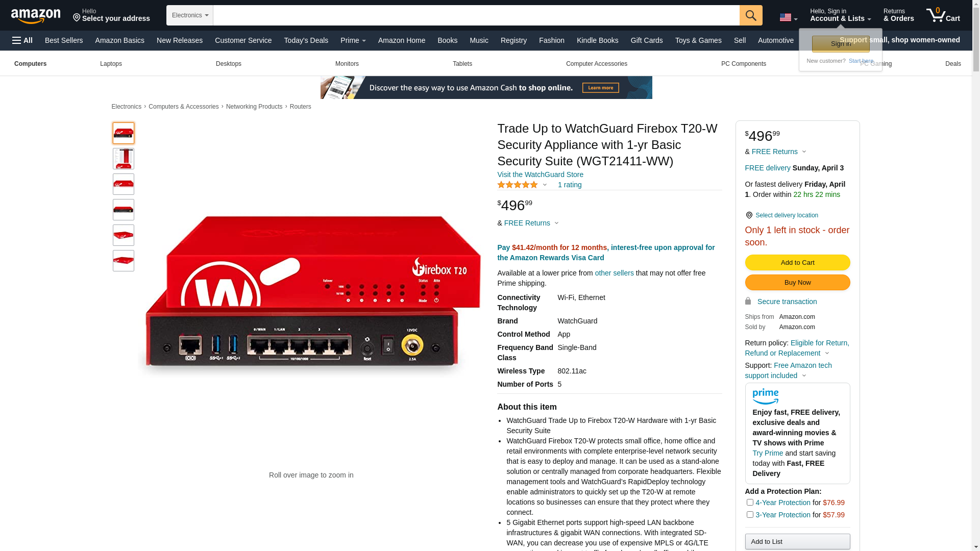Click the search magnifier button
The width and height of the screenshot is (980, 551).
[x=751, y=15]
